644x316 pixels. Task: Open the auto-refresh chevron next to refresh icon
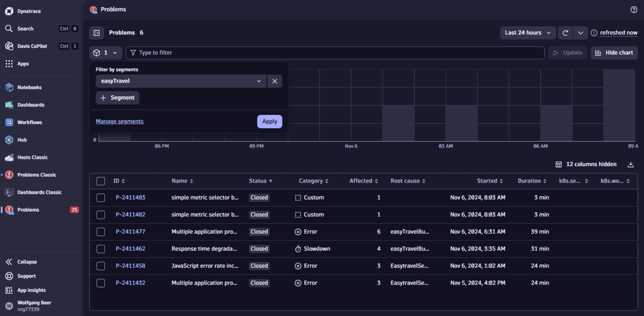click(581, 33)
